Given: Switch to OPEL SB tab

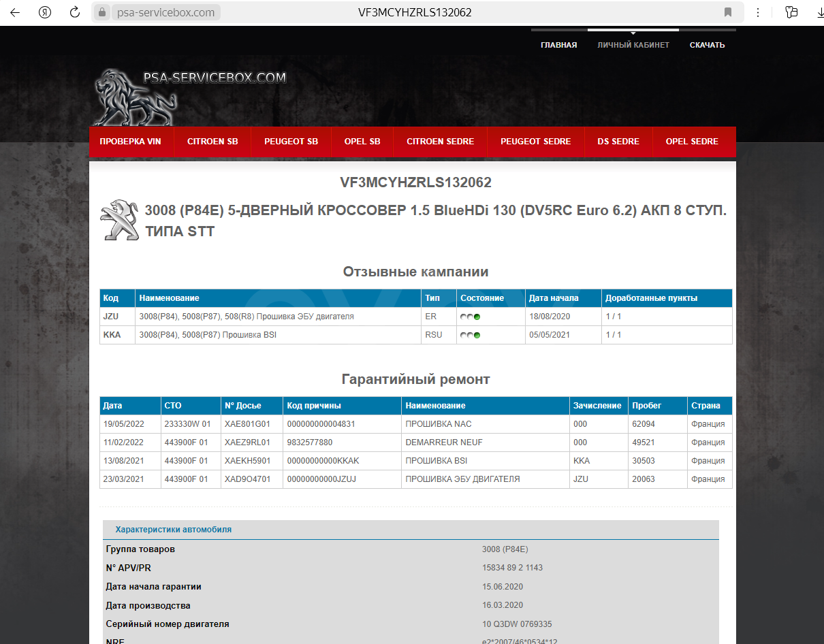Looking at the screenshot, I should click(362, 142).
